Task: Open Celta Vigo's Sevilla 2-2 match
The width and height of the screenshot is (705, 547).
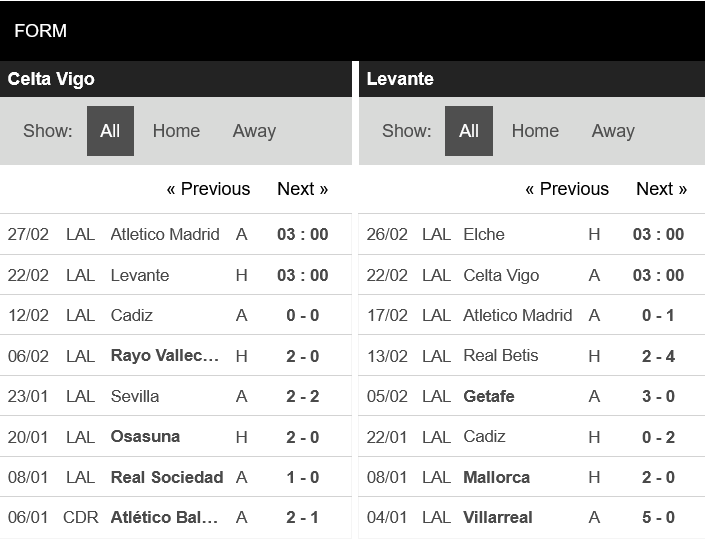Action: (176, 396)
